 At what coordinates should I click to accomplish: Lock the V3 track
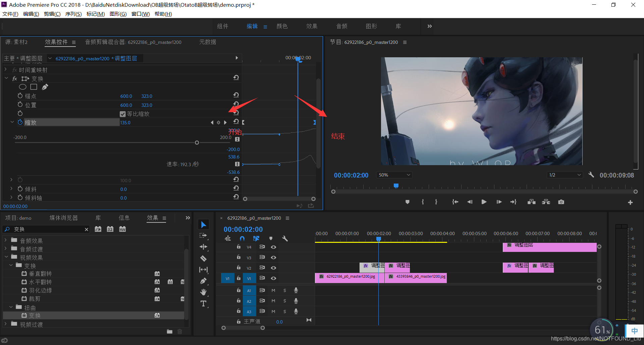click(x=239, y=257)
